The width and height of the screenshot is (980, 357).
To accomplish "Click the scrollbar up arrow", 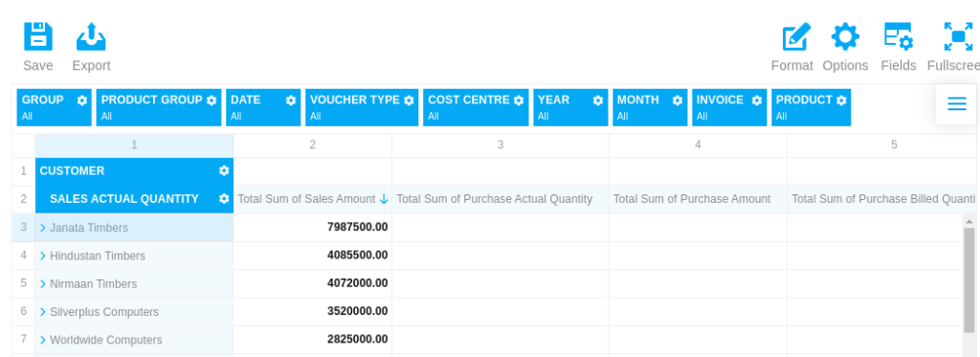I will tap(969, 221).
